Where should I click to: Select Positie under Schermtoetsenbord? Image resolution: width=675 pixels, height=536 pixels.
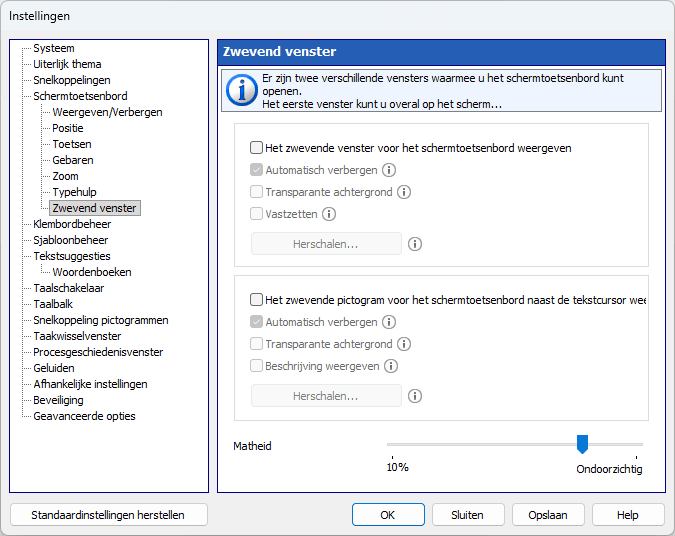[68, 128]
